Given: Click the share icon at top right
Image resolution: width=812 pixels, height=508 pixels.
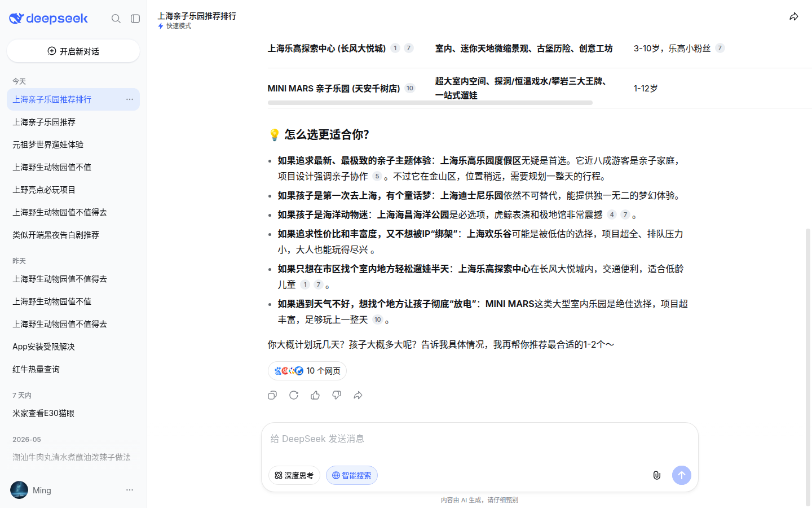Looking at the screenshot, I should [794, 17].
